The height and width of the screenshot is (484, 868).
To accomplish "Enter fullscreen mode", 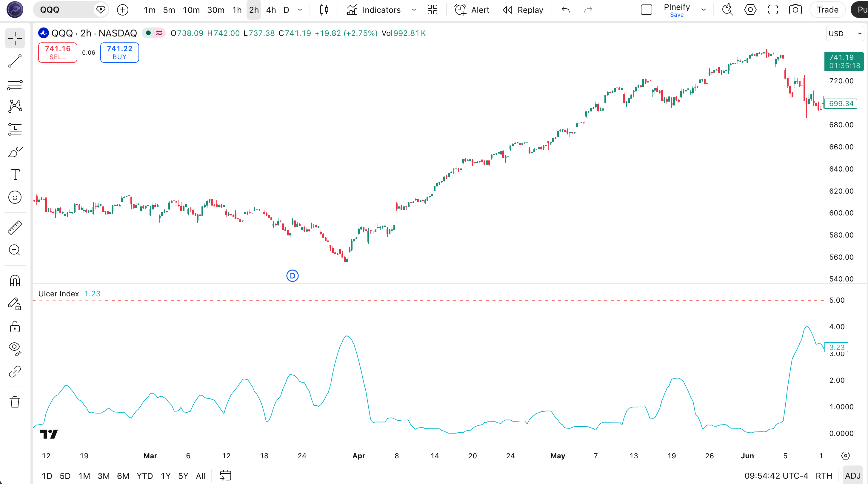I will 773,10.
